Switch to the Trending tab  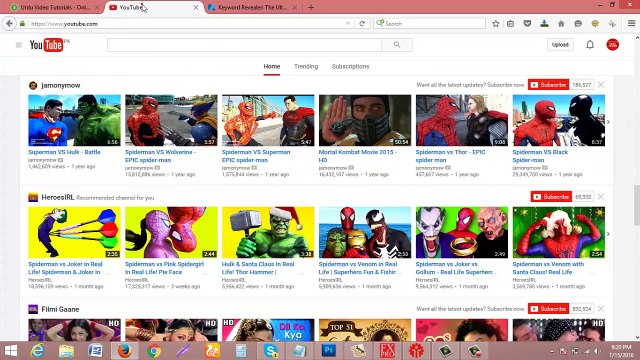point(306,67)
